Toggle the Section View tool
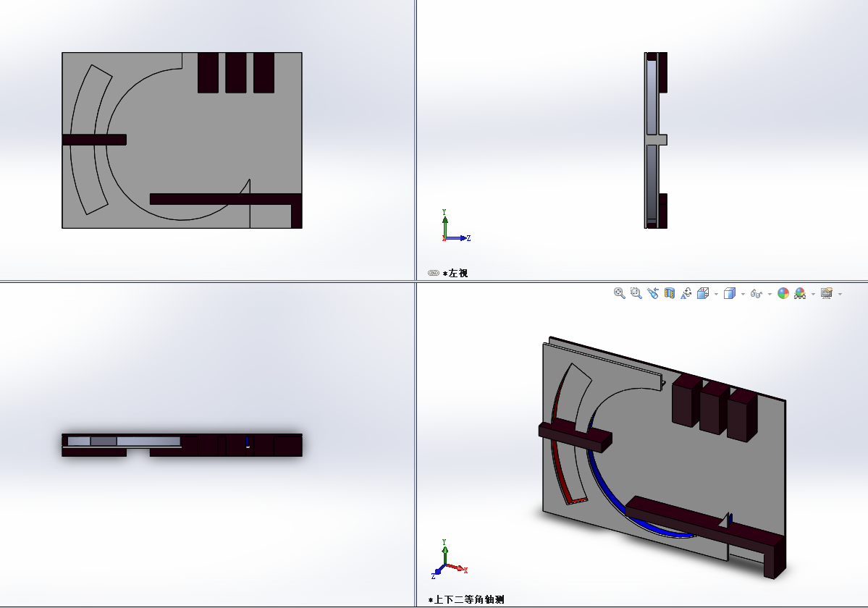 (669, 293)
